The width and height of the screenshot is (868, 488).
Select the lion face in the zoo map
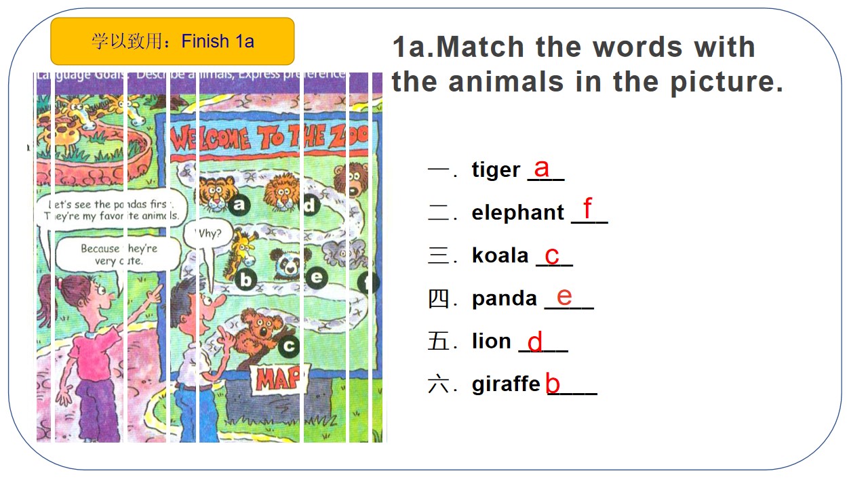(281, 190)
